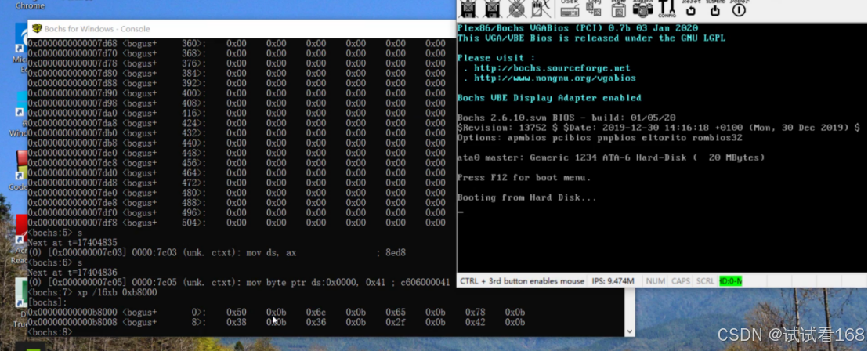This screenshot has height=351, width=868.
Task: Click 'Bochs VBE Display Adapter enabled' line
Action: pos(549,98)
